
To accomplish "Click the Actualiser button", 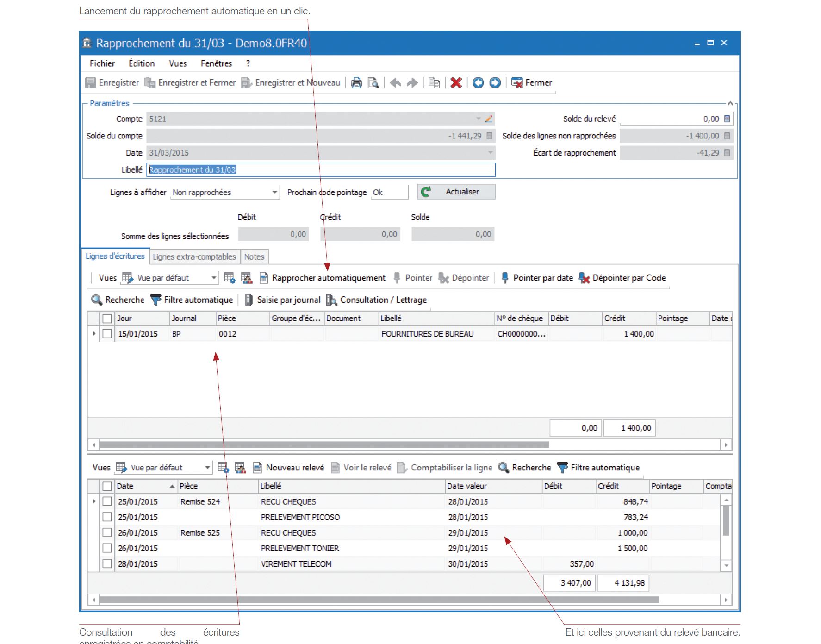I will coord(456,192).
